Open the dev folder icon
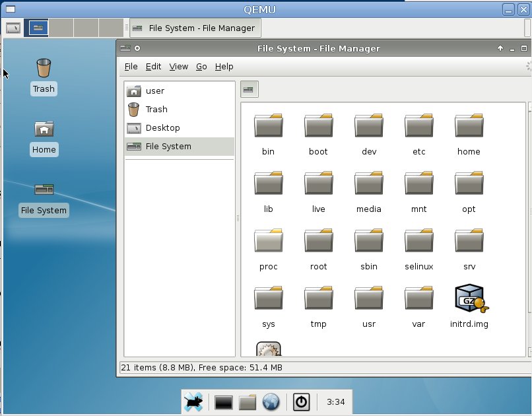 [x=368, y=125]
